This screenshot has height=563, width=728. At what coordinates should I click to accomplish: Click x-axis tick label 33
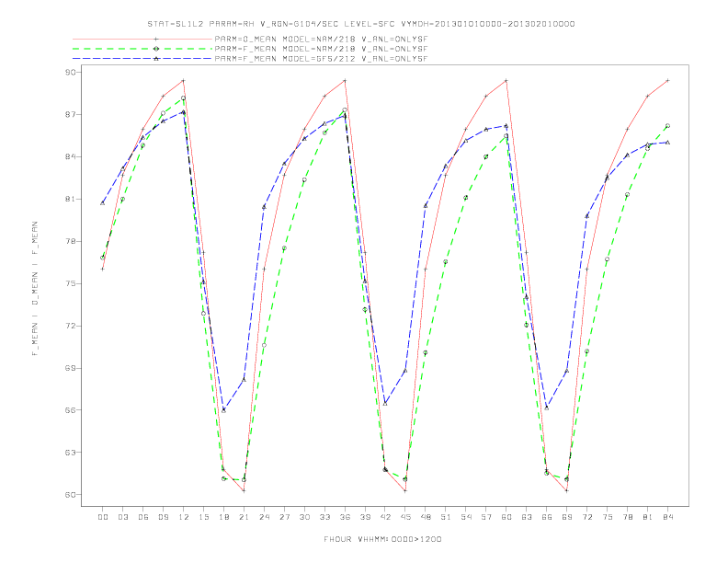coord(324,517)
